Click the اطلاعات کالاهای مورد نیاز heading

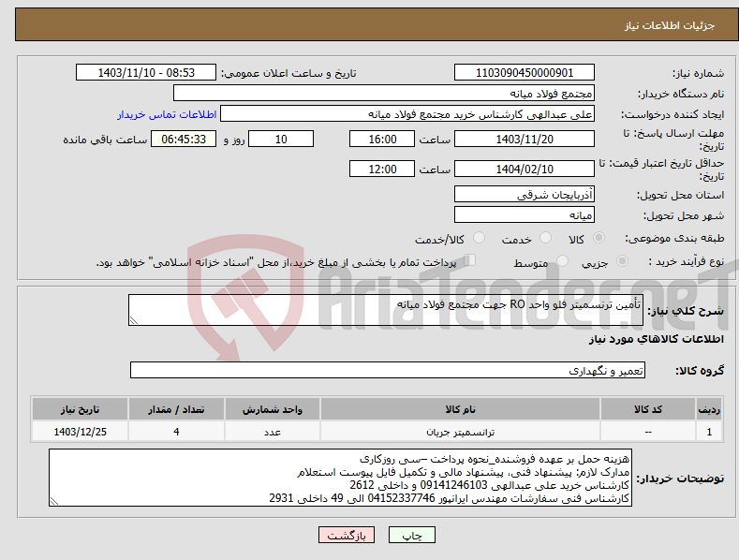(656, 339)
